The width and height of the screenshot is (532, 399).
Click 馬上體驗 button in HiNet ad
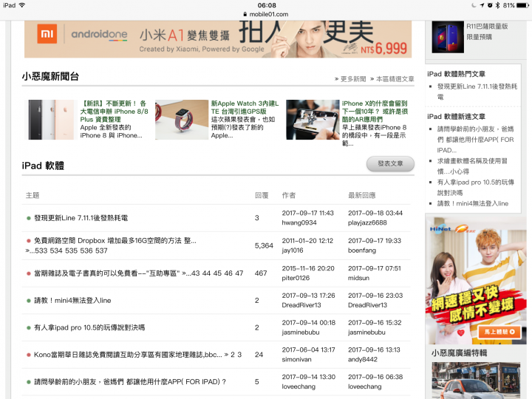(x=499, y=332)
